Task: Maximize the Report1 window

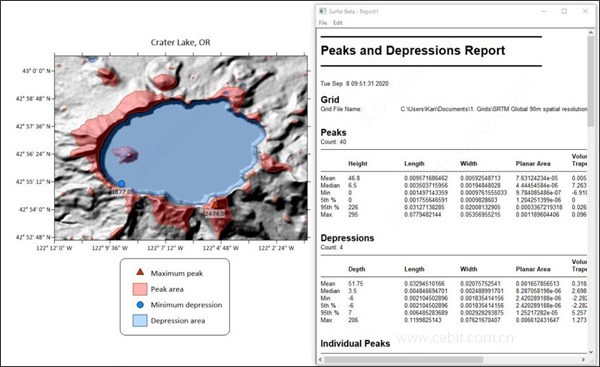Action: [x=564, y=11]
